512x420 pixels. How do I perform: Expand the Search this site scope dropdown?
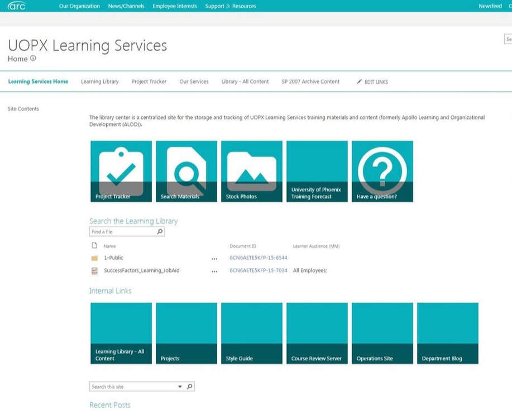click(180, 386)
